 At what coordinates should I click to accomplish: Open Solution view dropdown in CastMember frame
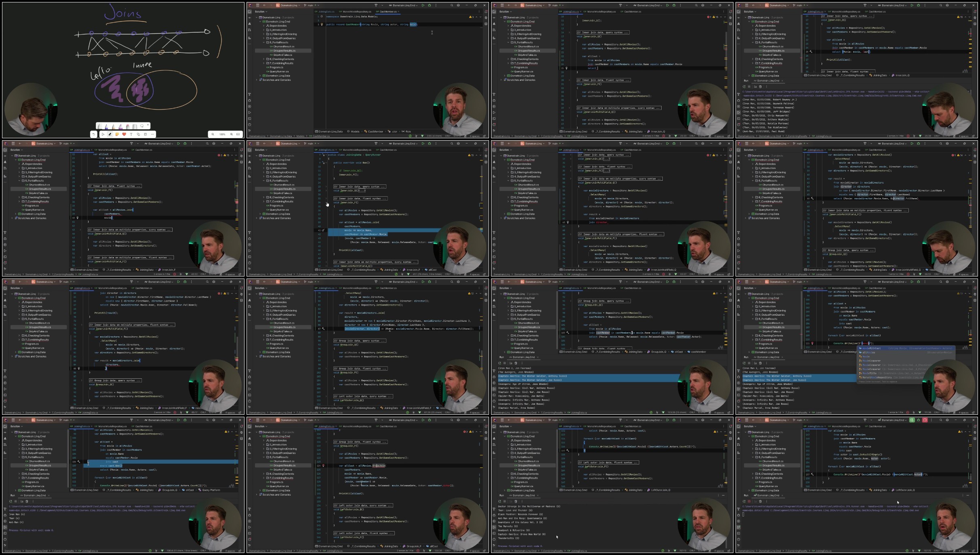(261, 11)
